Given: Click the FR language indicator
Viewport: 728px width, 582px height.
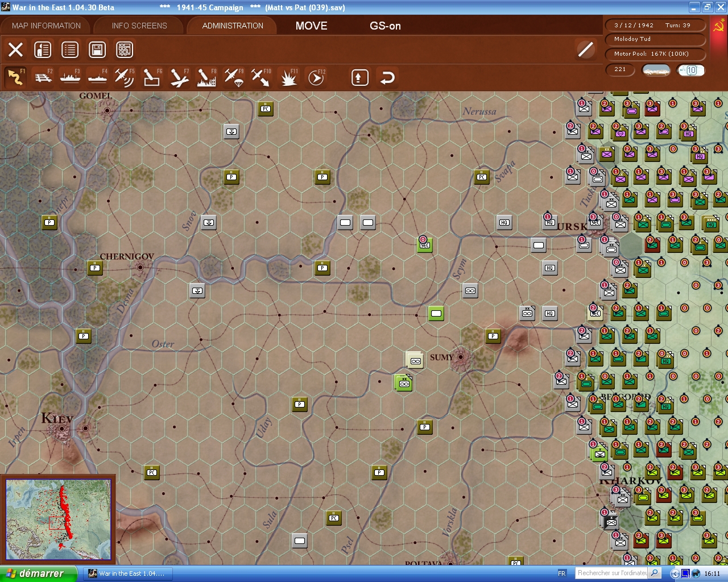Looking at the screenshot, I should click(x=562, y=573).
